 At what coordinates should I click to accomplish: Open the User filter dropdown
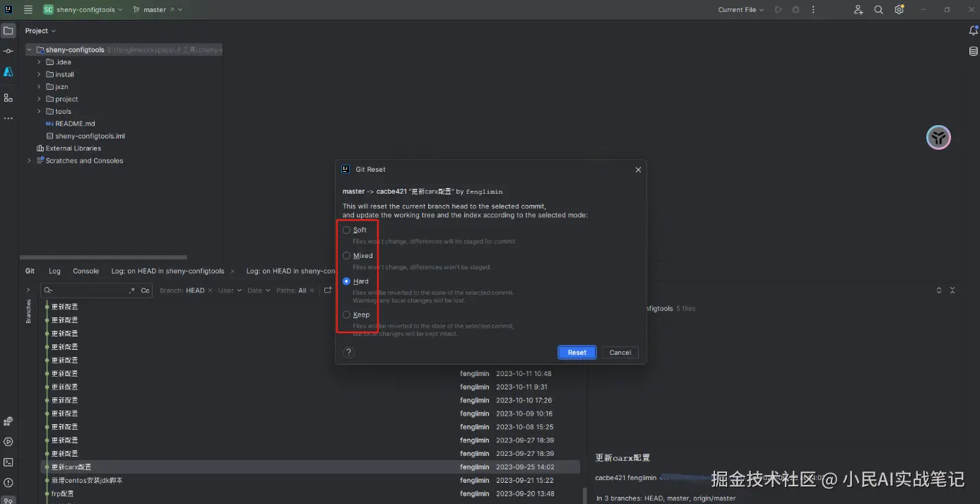pyautogui.click(x=230, y=291)
